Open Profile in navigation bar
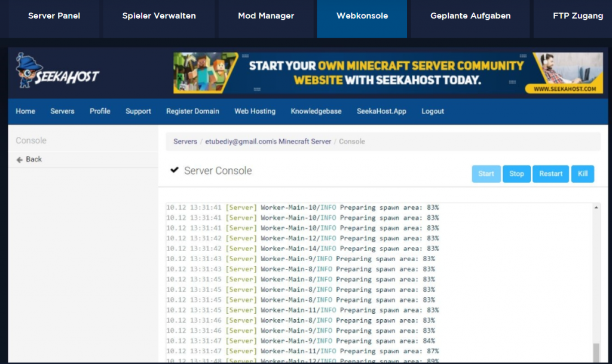Image resolution: width=612 pixels, height=364 pixels. 100,111
